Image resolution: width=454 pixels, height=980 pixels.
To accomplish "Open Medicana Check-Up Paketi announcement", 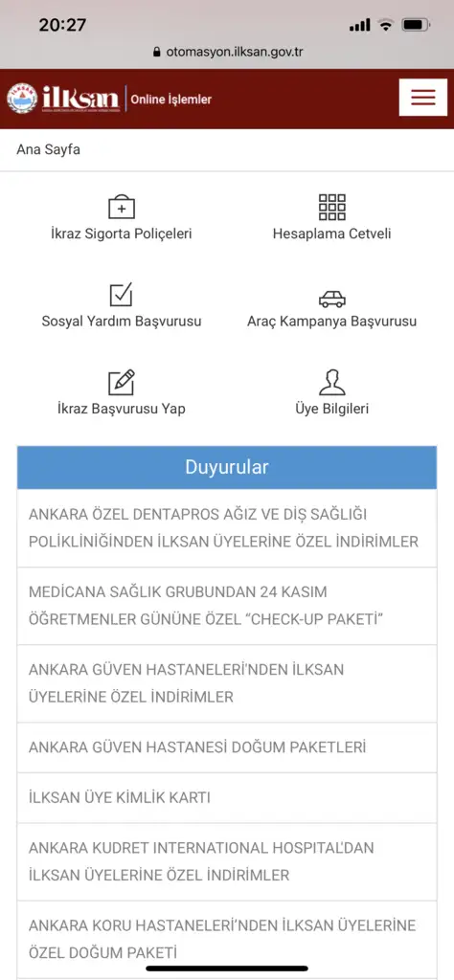I will tap(227, 606).
